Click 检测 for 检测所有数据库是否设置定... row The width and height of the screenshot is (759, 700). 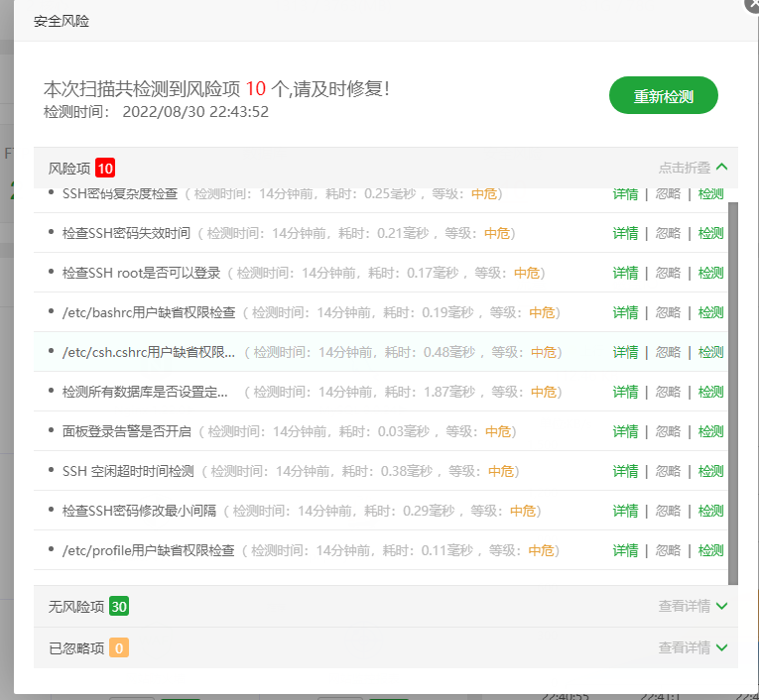coord(710,392)
